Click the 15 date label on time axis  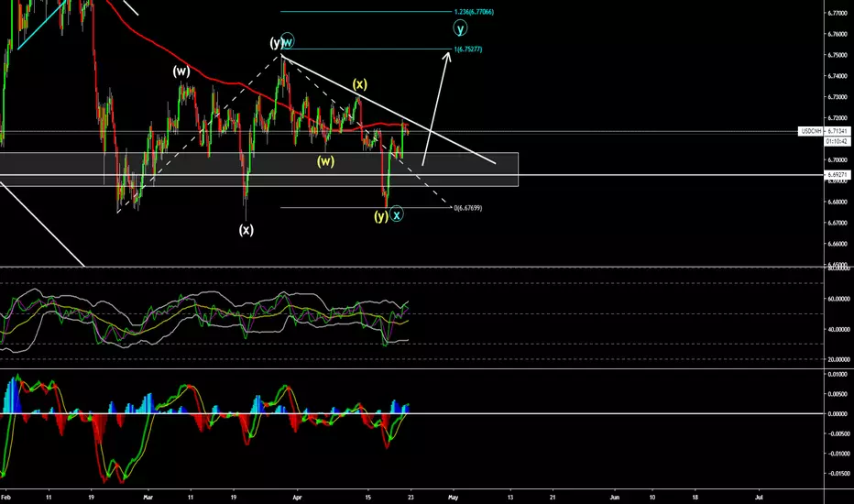pyautogui.click(x=367, y=497)
